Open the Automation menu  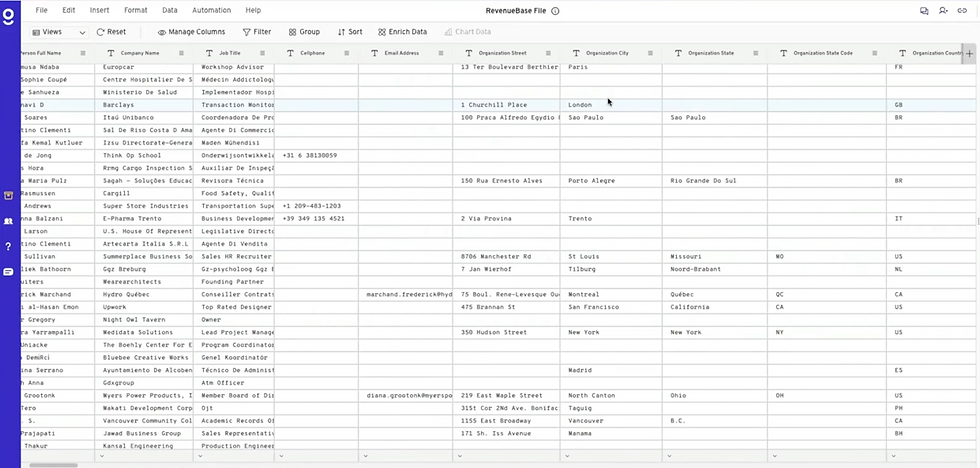coord(211,11)
